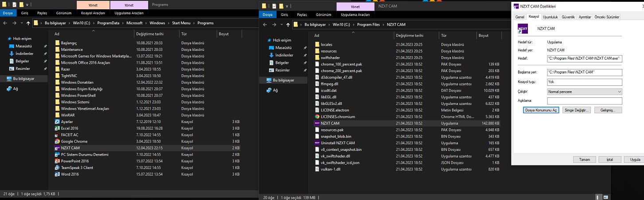Open Dosya menu in NZXT CAM window

click(x=267, y=15)
